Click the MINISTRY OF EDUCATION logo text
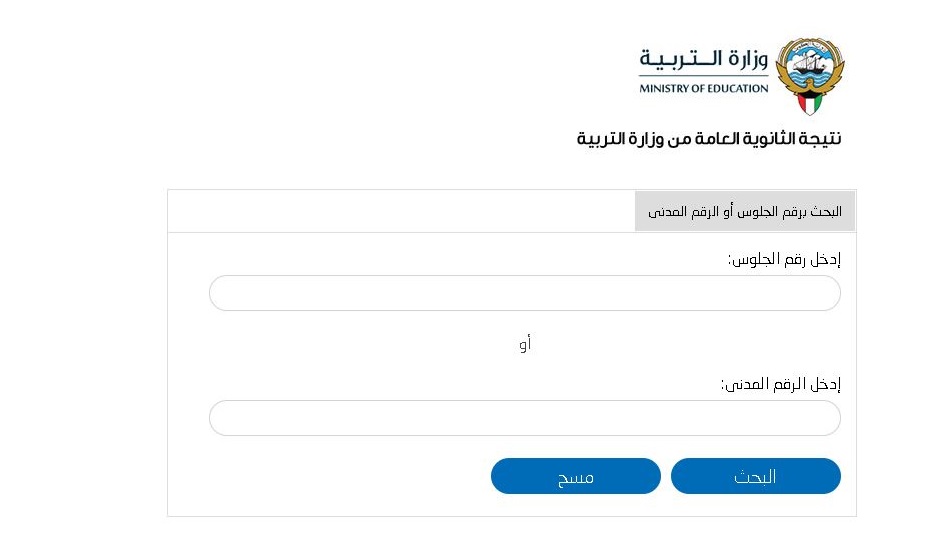Screen dimensions: 929x555 coord(703,89)
